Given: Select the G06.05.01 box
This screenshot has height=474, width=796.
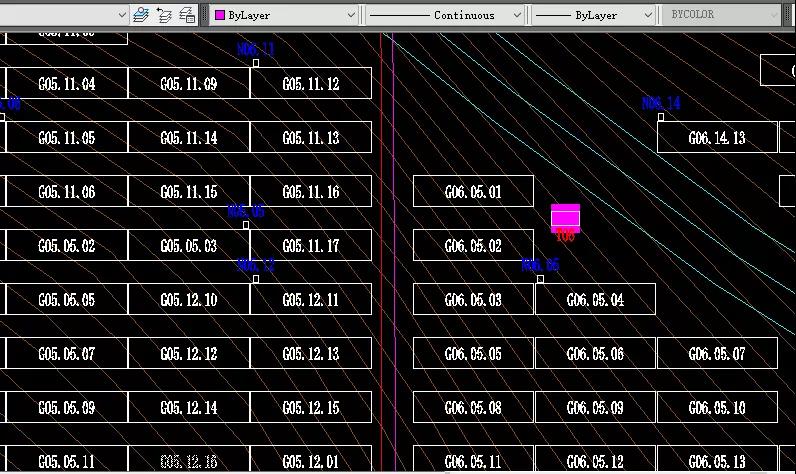Looking at the screenshot, I should [473, 192].
